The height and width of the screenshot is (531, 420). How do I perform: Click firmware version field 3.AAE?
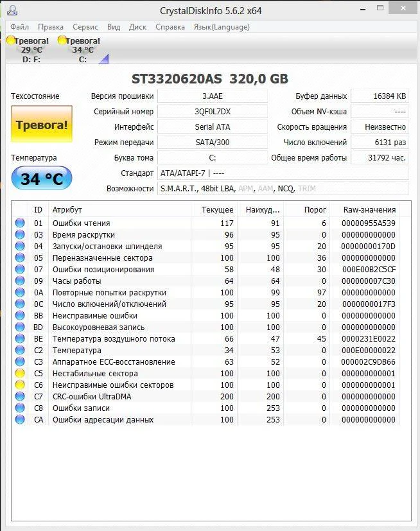(213, 96)
